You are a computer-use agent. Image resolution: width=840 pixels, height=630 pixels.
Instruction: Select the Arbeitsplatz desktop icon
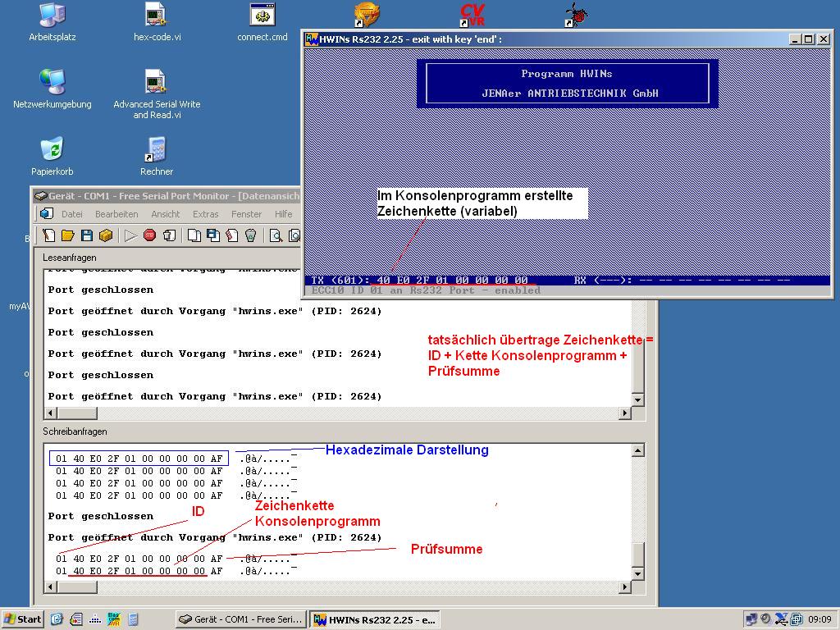click(52, 22)
